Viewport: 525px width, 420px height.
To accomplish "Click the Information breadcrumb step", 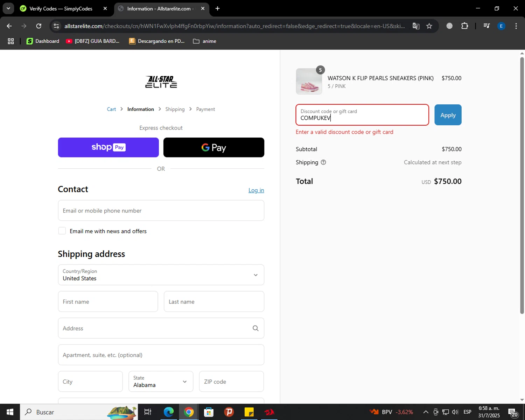I will point(141,109).
